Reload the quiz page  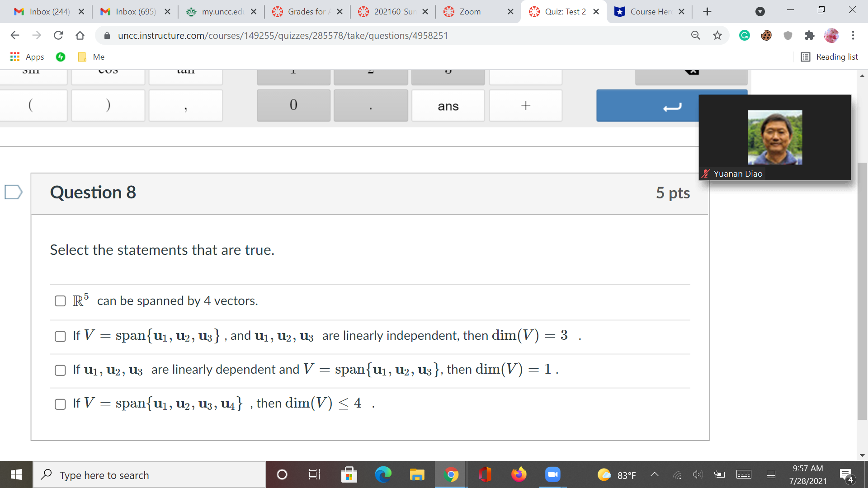pyautogui.click(x=58, y=35)
